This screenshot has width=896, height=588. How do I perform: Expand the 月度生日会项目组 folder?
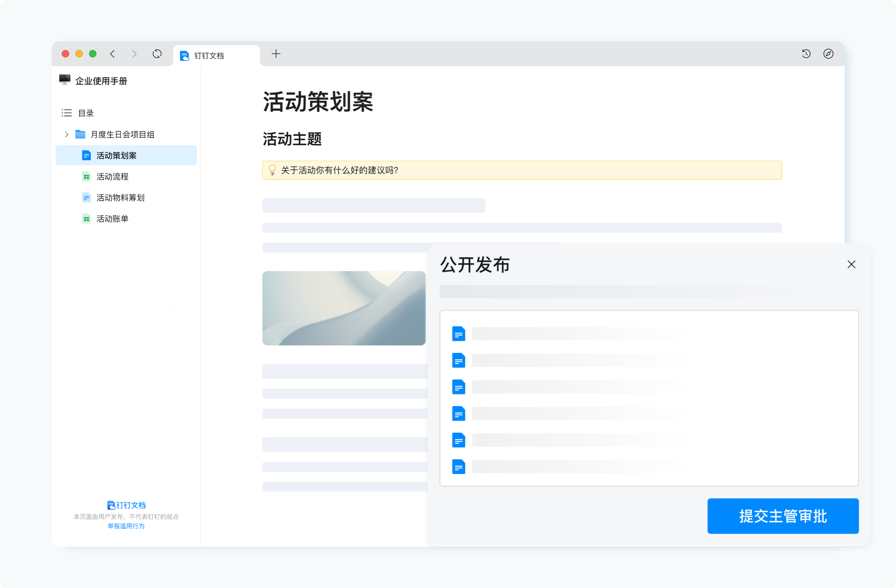click(66, 134)
